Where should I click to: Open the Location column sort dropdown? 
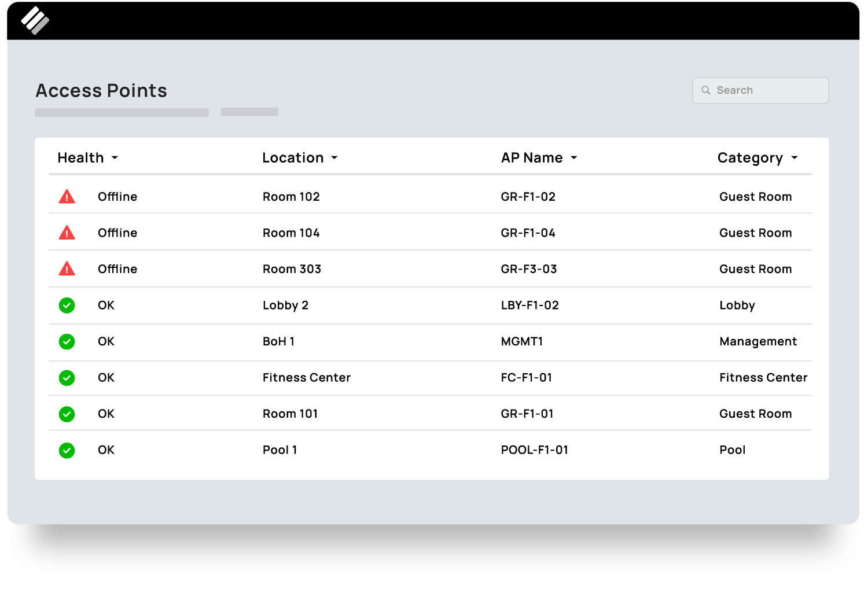tap(334, 158)
